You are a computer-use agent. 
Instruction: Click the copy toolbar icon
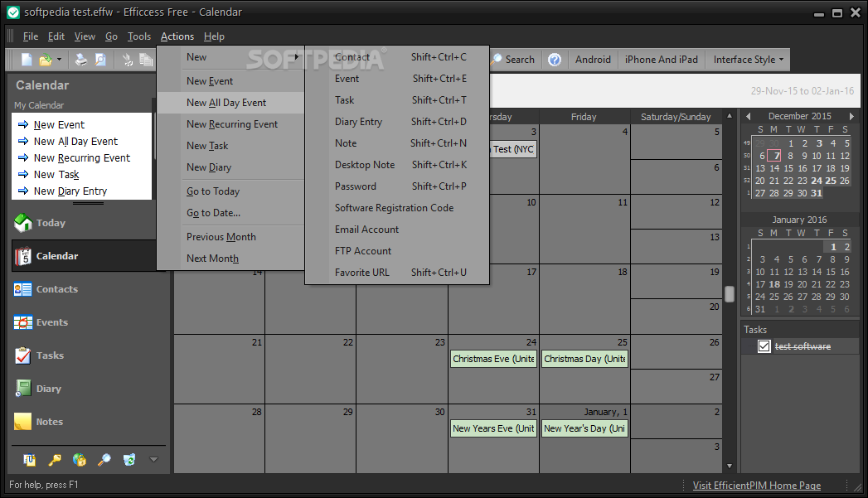point(146,60)
